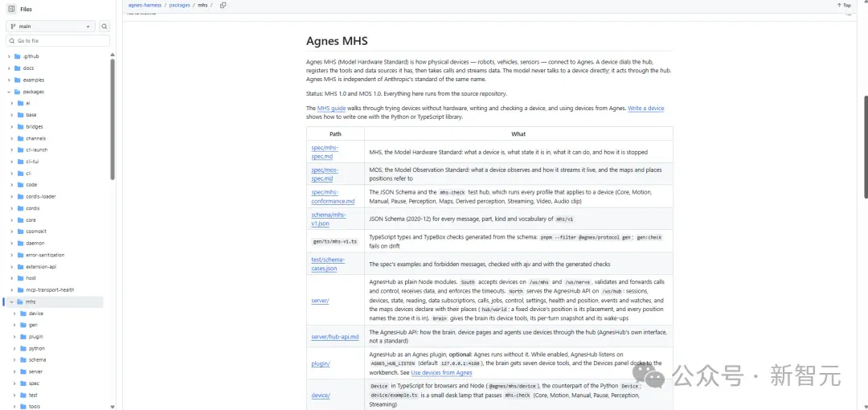Image resolution: width=868 pixels, height=410 pixels.
Task: Open spec/mhs-conformance.md link
Action: (333, 196)
